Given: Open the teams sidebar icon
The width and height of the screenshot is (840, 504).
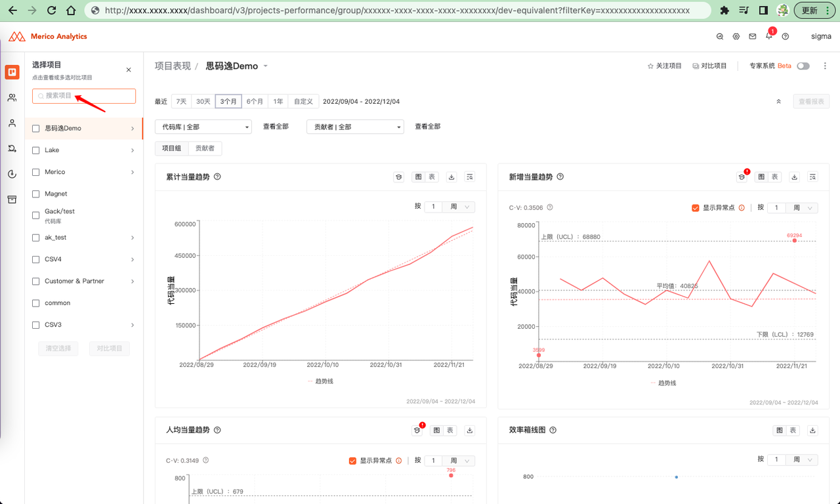Looking at the screenshot, I should 12,98.
